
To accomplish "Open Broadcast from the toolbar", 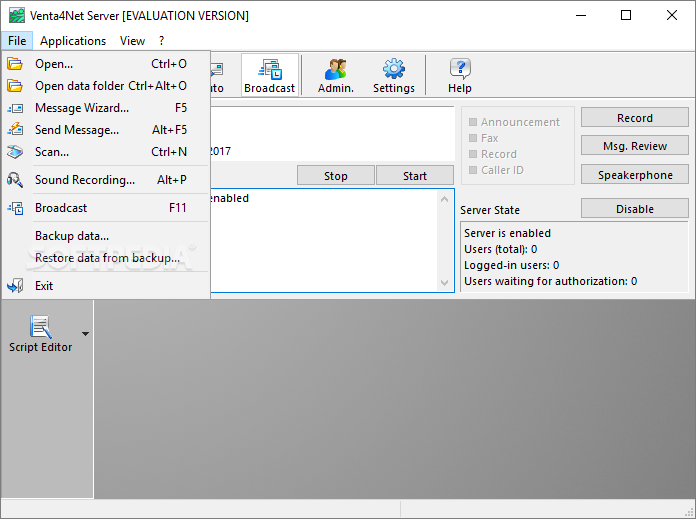I will point(269,75).
